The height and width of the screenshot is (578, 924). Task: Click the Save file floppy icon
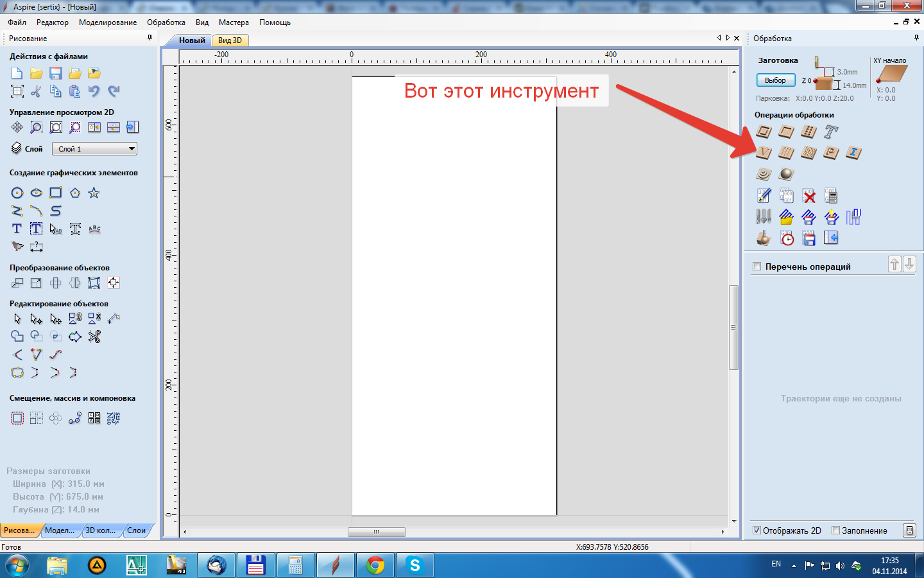pos(56,73)
